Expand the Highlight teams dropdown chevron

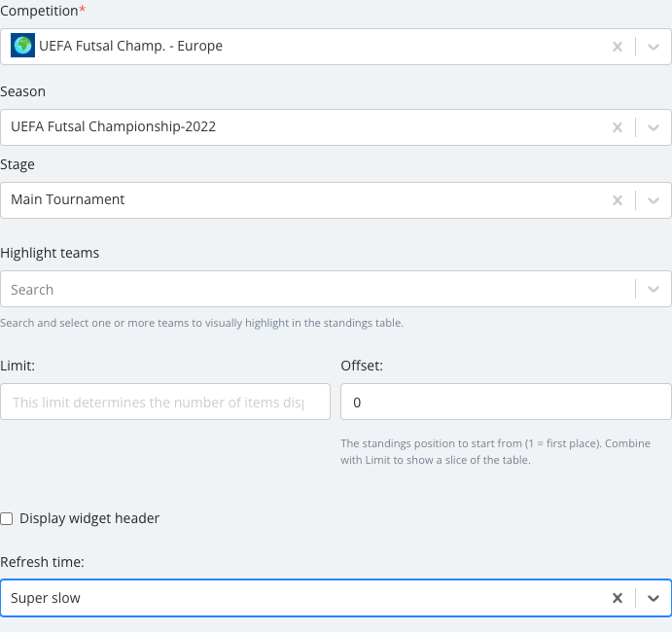(x=654, y=289)
